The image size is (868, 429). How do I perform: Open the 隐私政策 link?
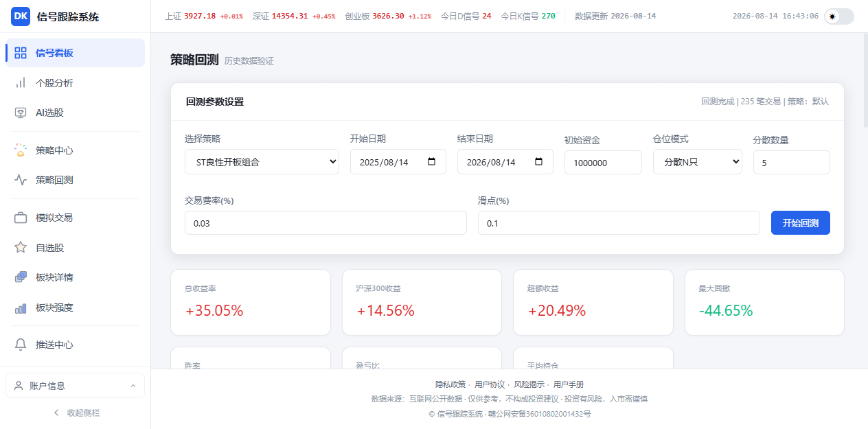[450, 384]
